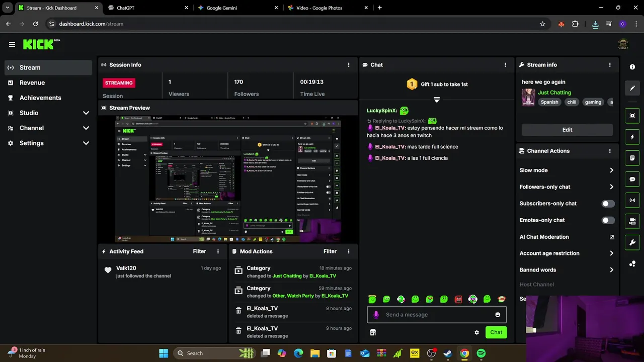The width and height of the screenshot is (644, 362).
Task: Open Account age restriction options
Action: (x=567, y=253)
